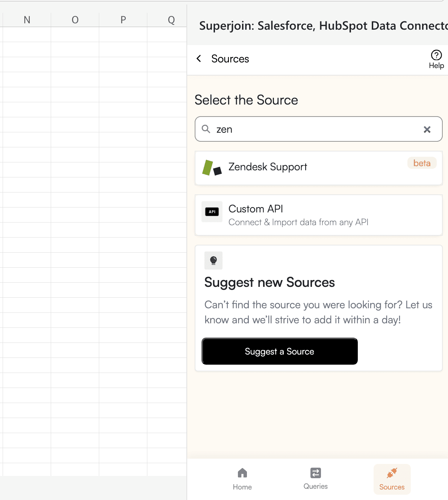Click the beta badge on Zendesk Support
The image size is (448, 500).
[x=422, y=163]
